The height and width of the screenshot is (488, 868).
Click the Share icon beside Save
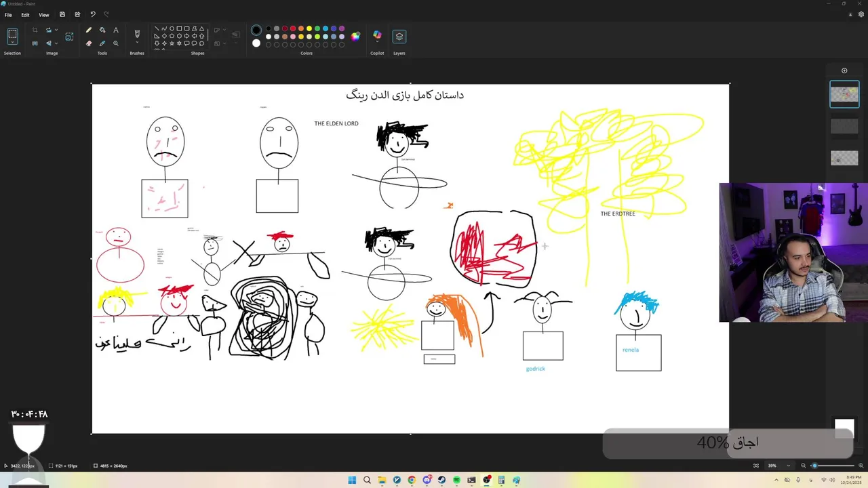click(77, 14)
